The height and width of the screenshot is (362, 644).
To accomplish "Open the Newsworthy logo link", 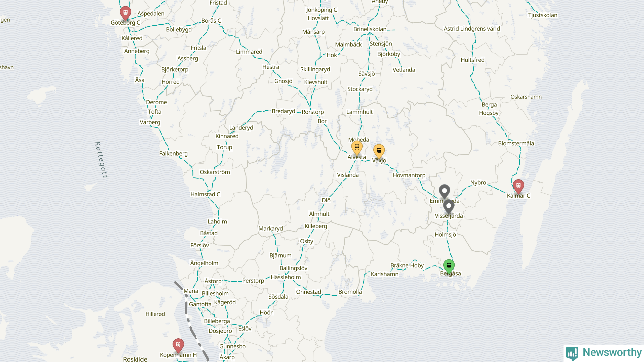I will pyautogui.click(x=604, y=353).
